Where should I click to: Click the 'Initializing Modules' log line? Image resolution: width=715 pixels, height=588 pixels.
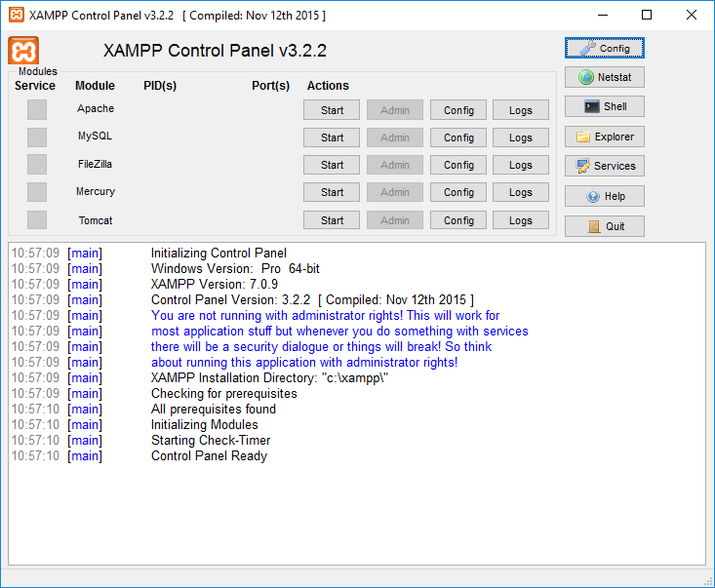point(204,424)
